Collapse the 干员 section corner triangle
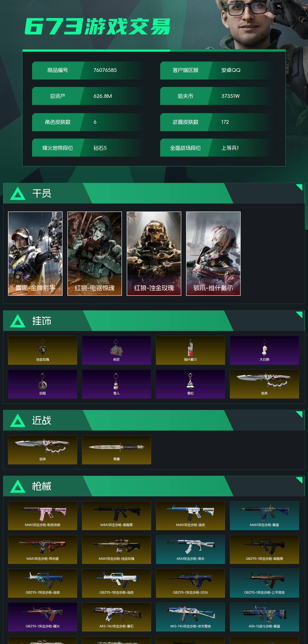The width and height of the screenshot is (308, 644). (300, 187)
